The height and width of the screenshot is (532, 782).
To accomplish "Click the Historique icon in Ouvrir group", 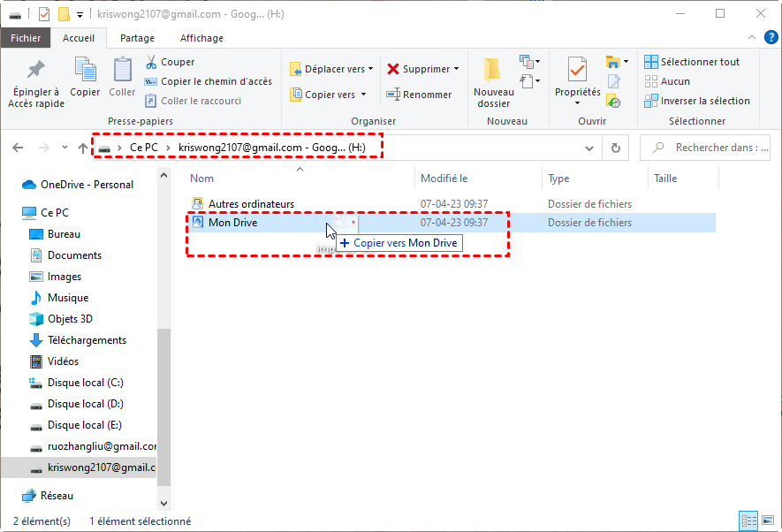I will pyautogui.click(x=613, y=102).
